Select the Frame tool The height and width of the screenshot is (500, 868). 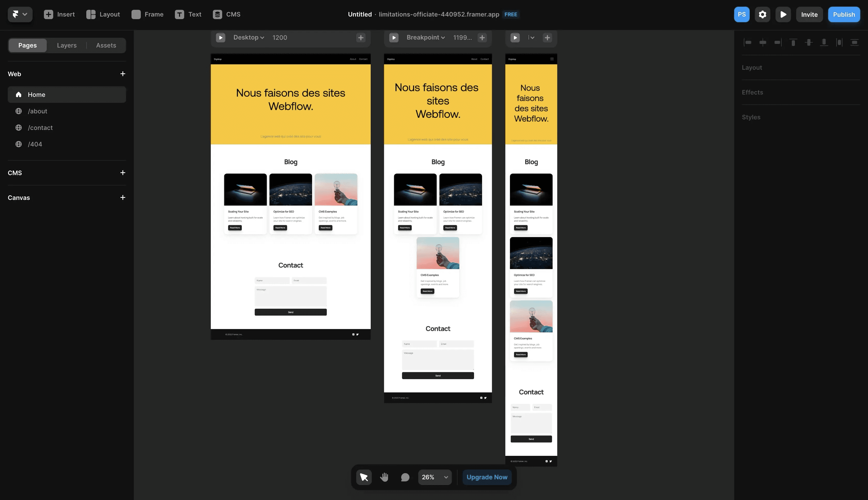pos(147,14)
